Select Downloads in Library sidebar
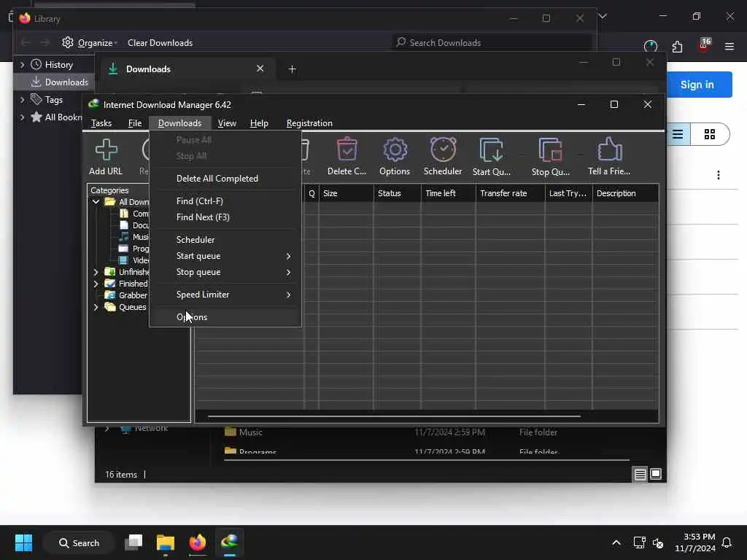The image size is (747, 560). 54,82
